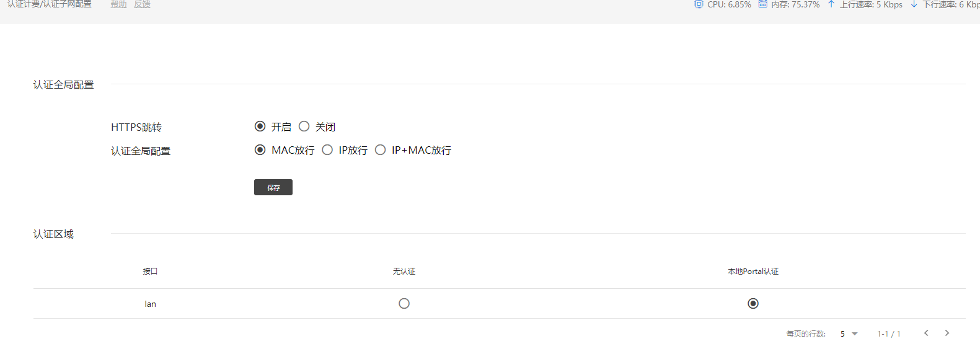Image resolution: width=980 pixels, height=349 pixels.
Task: Select the MAC放行 radio option
Action: point(260,150)
